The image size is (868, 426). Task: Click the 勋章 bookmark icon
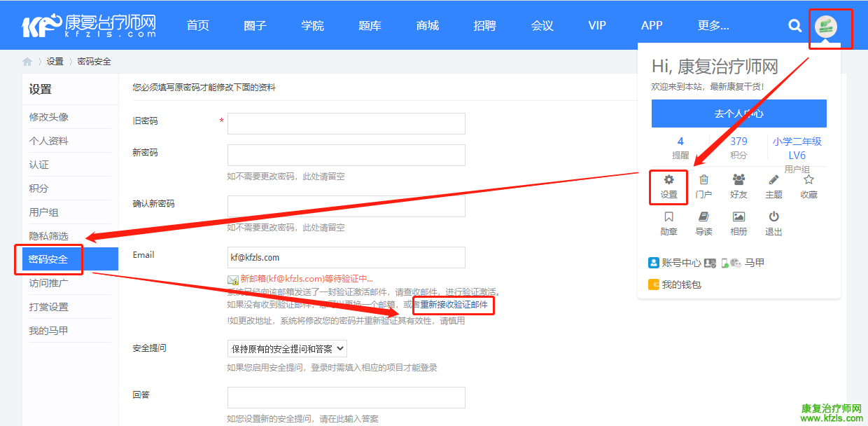[669, 217]
